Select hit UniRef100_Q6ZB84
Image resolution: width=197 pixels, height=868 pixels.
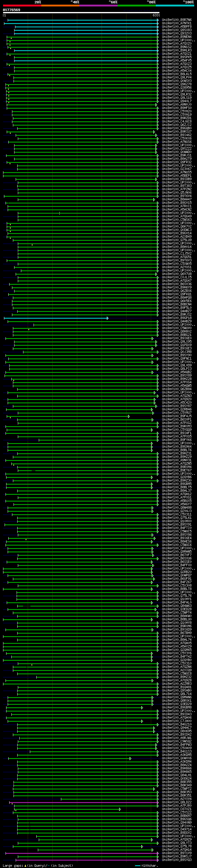coord(176,389)
